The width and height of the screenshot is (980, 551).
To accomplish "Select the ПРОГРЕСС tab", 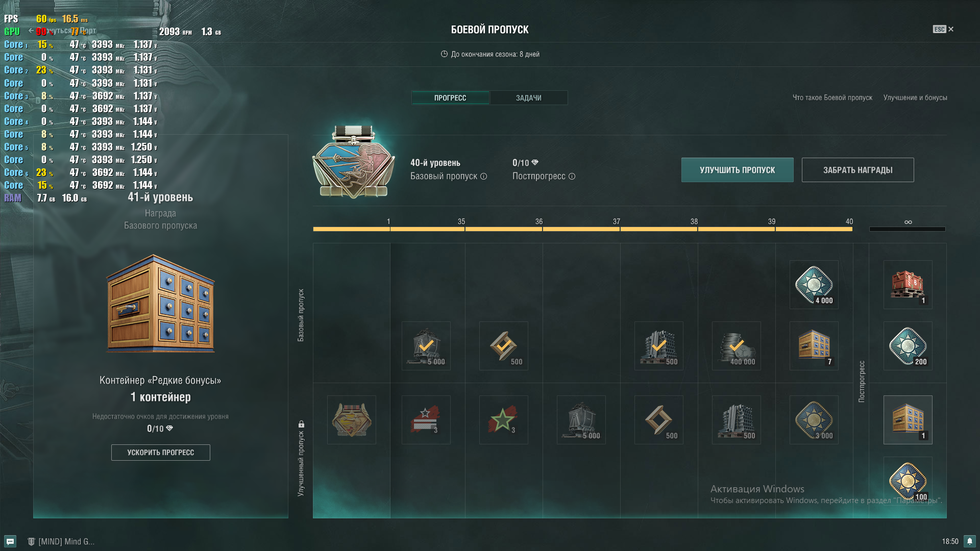I will [450, 98].
